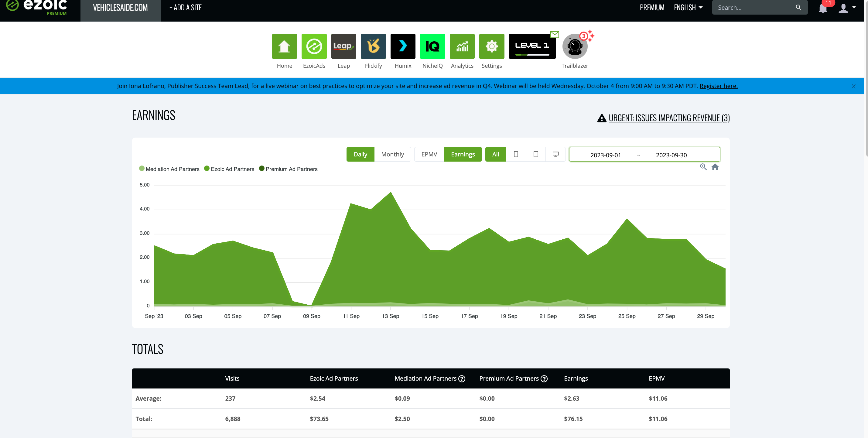This screenshot has height=438, width=868.
Task: Dismiss the blue webinar banner
Action: [853, 86]
